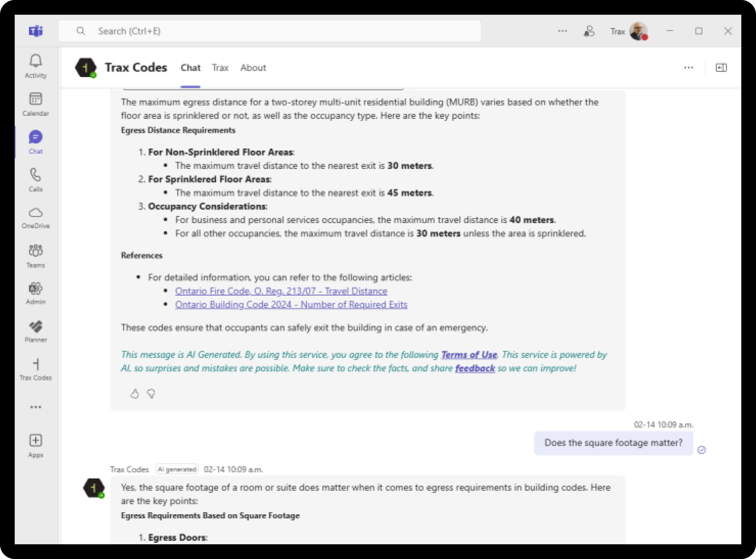Expand more apps ellipsis in the sidebar
Viewport: 756px width, 559px height.
(x=35, y=407)
